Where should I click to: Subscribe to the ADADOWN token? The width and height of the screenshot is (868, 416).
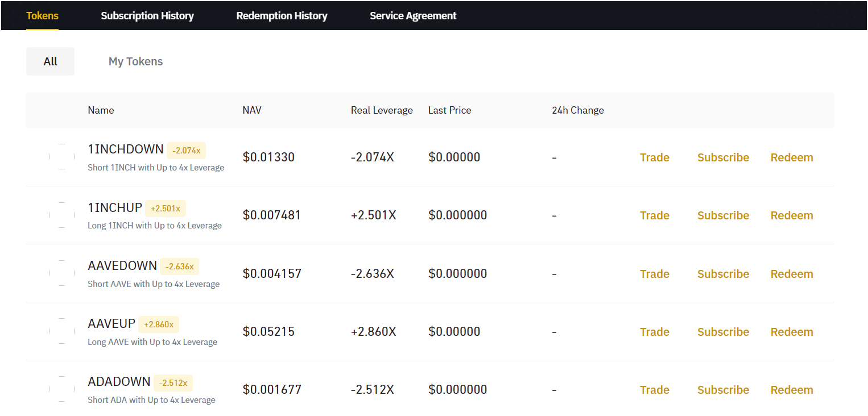pyautogui.click(x=723, y=390)
